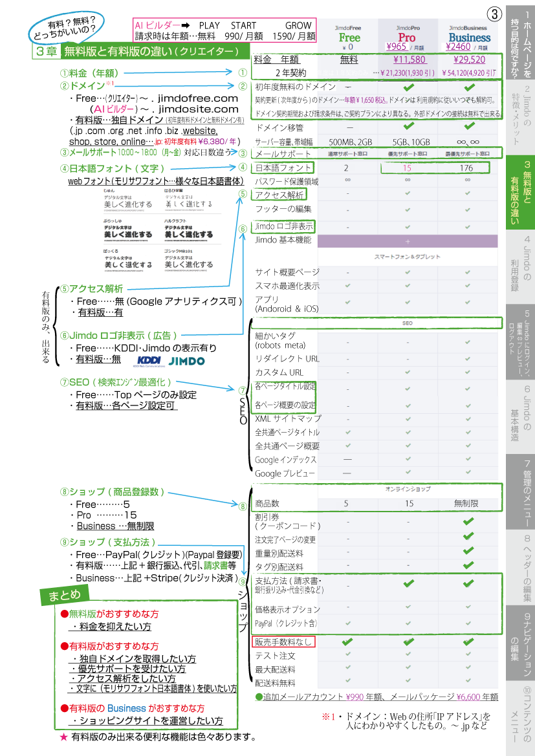Click the Jimdo ロゴ非表示 row label

pos(283,226)
